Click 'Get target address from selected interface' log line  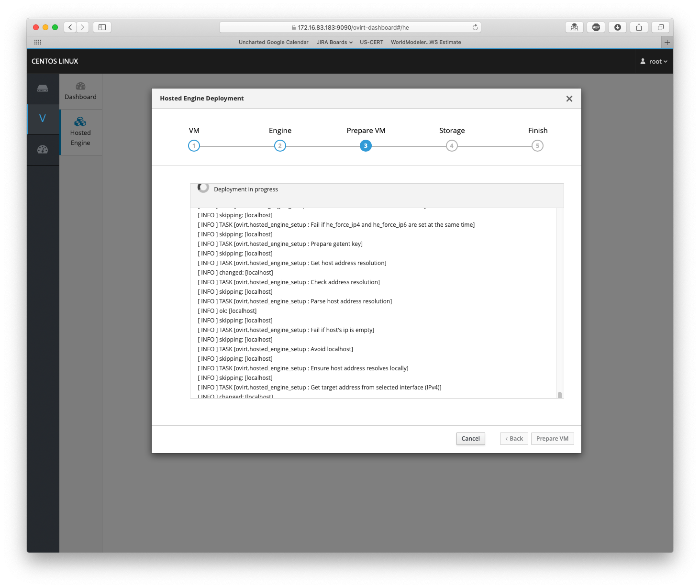(320, 388)
